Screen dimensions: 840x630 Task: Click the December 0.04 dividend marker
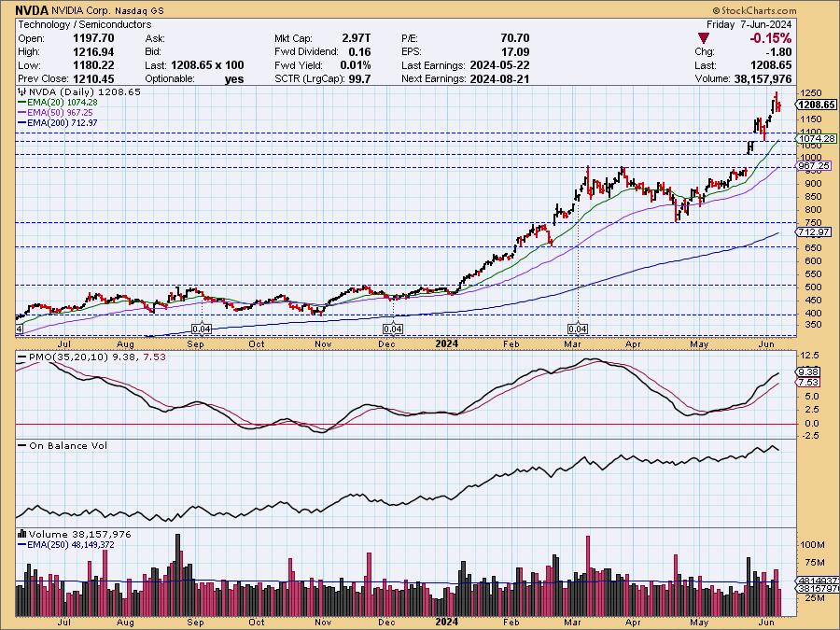tap(393, 329)
